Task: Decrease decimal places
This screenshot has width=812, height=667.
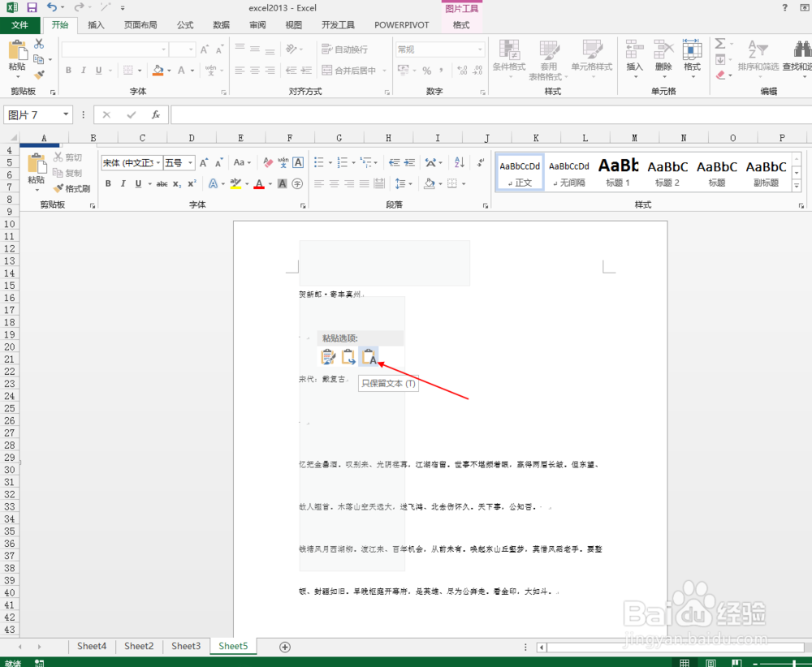Action: [478, 71]
